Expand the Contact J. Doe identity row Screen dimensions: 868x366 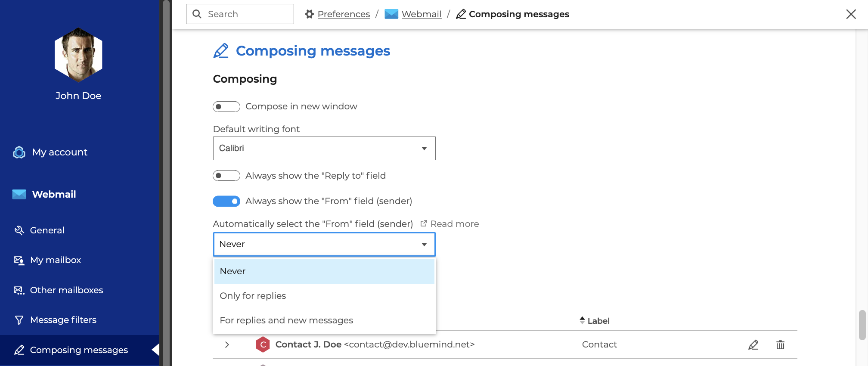click(227, 345)
